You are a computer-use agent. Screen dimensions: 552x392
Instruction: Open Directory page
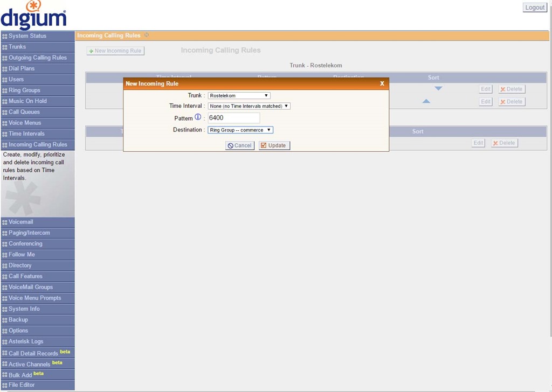click(x=38, y=266)
